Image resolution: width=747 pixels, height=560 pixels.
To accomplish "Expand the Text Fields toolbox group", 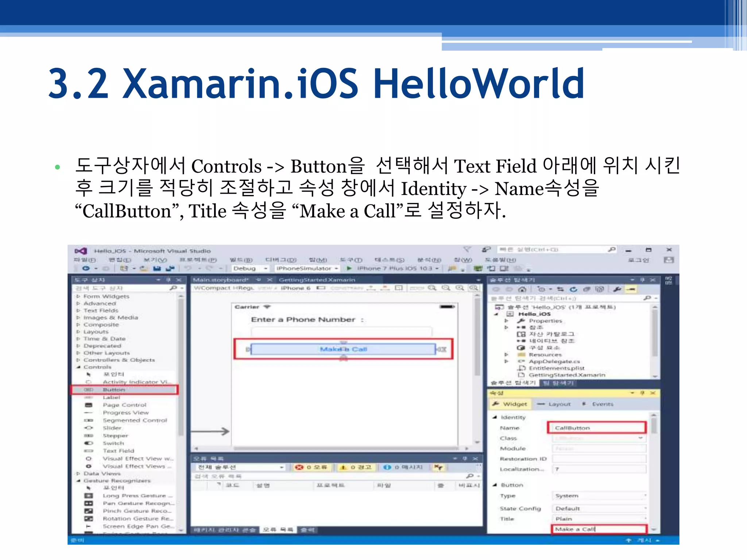I will [x=78, y=311].
